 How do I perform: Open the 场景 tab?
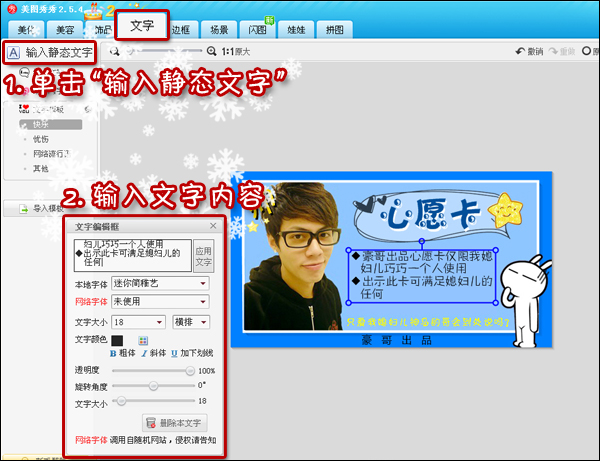click(x=219, y=30)
